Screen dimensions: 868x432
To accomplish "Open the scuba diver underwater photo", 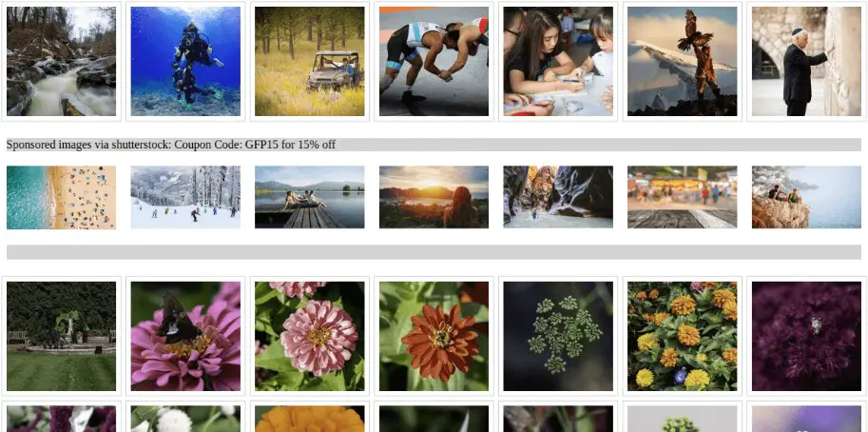I will [x=185, y=62].
